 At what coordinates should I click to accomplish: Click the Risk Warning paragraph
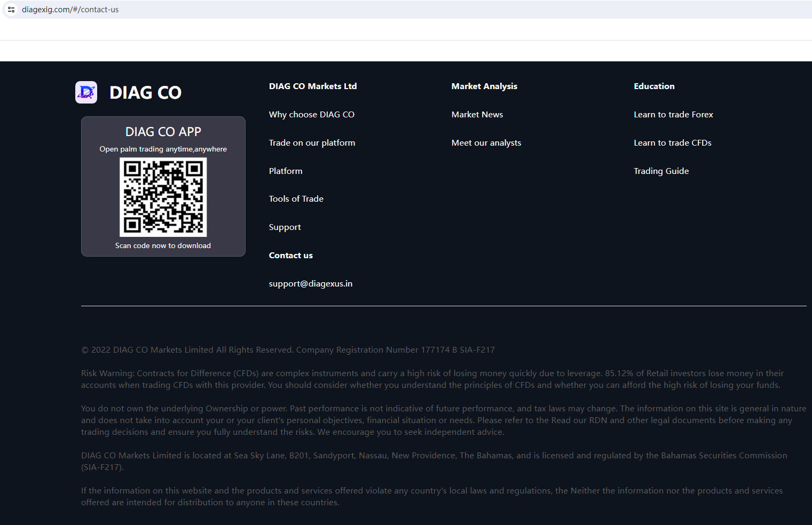tap(432, 379)
